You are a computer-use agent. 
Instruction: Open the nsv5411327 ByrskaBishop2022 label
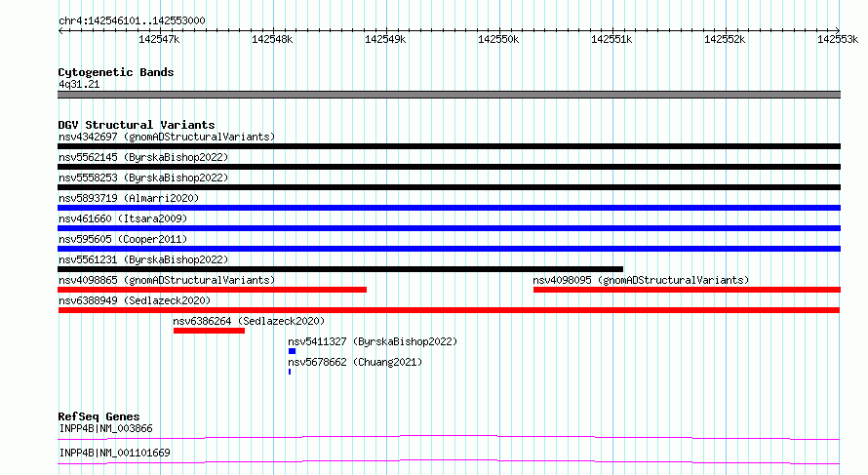coord(373,341)
